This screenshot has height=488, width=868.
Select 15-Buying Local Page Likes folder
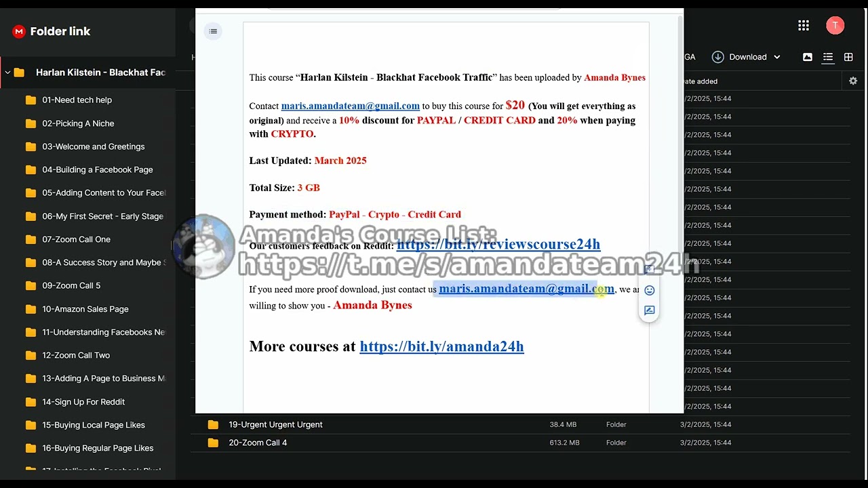pyautogui.click(x=95, y=425)
